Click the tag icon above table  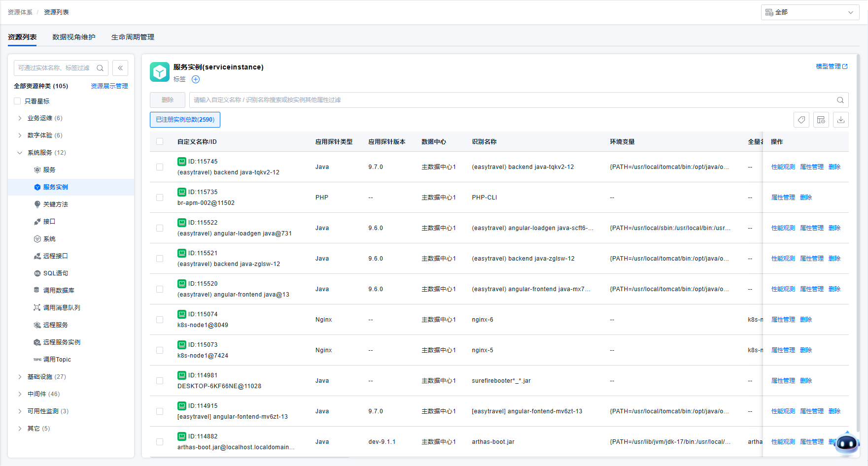click(x=801, y=120)
